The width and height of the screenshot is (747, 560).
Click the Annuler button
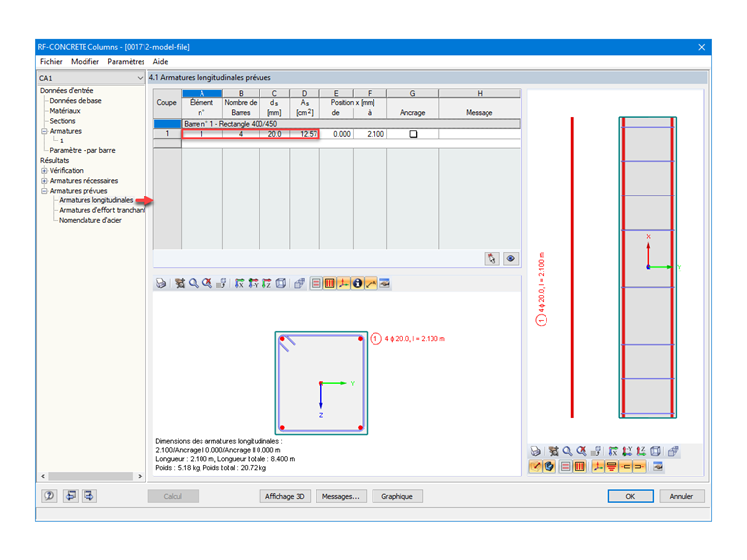pos(681,496)
